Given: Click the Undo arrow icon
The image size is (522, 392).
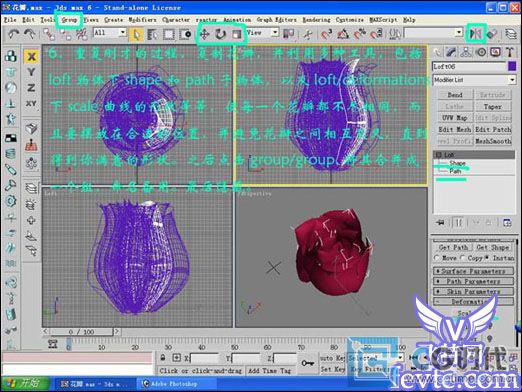Looking at the screenshot, I should 13,34.
